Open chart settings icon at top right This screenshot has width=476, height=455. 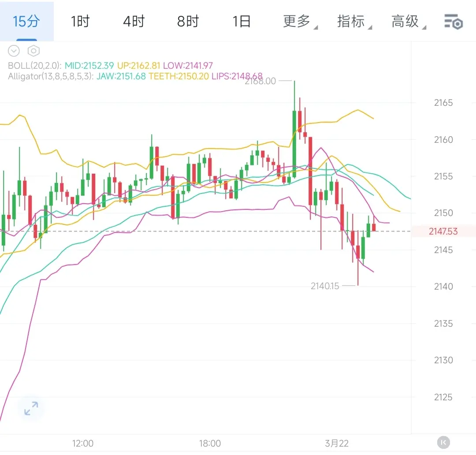(454, 22)
